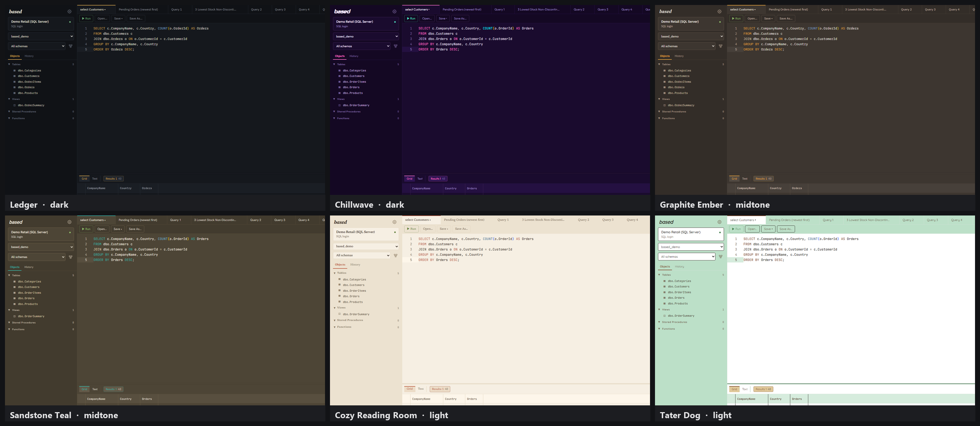Click schema filter icon in Ledger panel

(70, 46)
